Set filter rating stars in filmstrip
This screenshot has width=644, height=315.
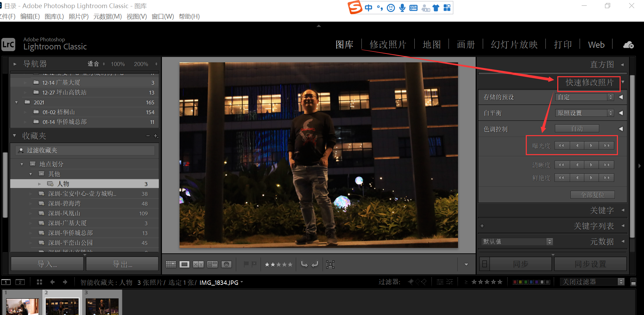point(487,282)
